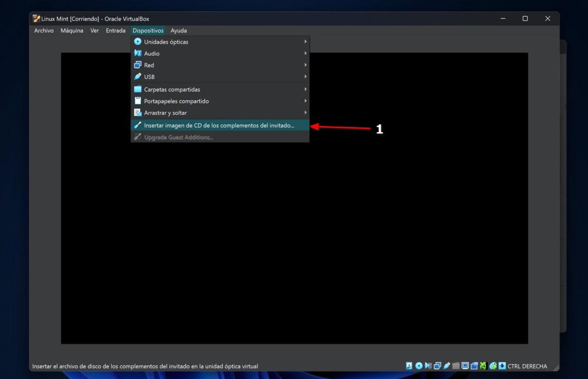588x379 pixels.
Task: Maximize the VirtualBox window
Action: pyautogui.click(x=525, y=18)
